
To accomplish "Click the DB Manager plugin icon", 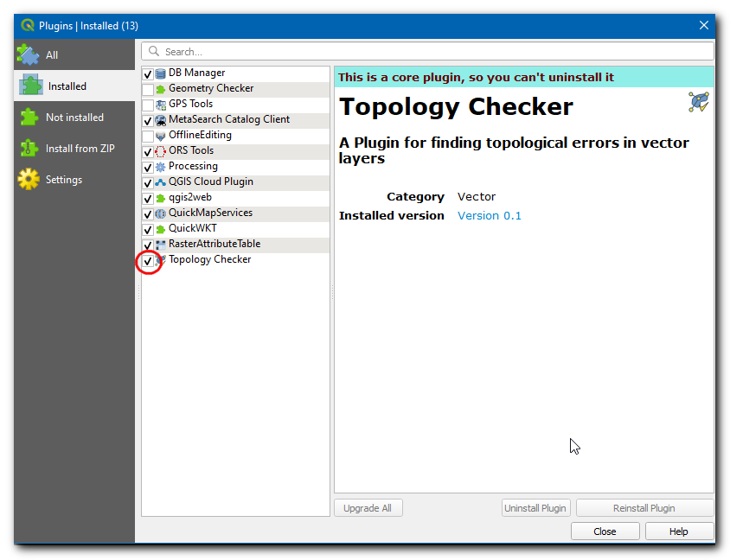I will [160, 73].
